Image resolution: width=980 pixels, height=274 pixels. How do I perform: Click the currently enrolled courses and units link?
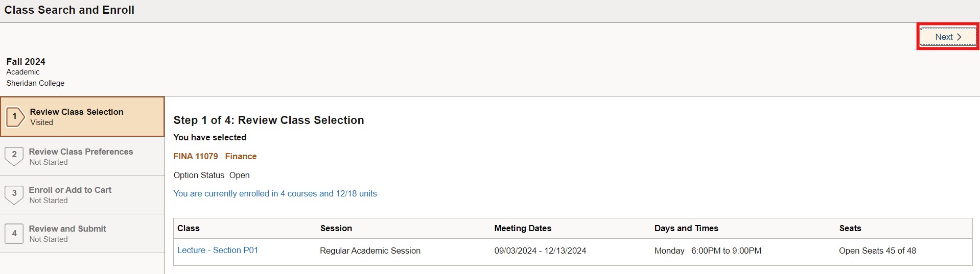[x=275, y=194]
